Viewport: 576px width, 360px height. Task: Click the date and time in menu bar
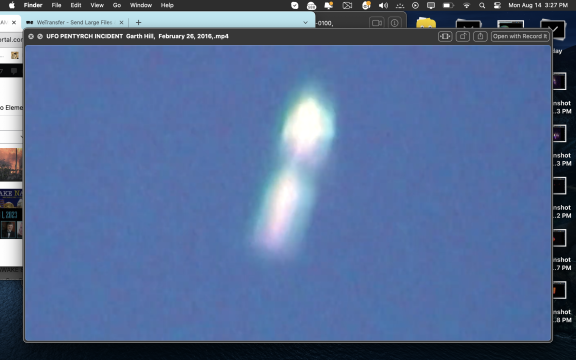pos(538,5)
